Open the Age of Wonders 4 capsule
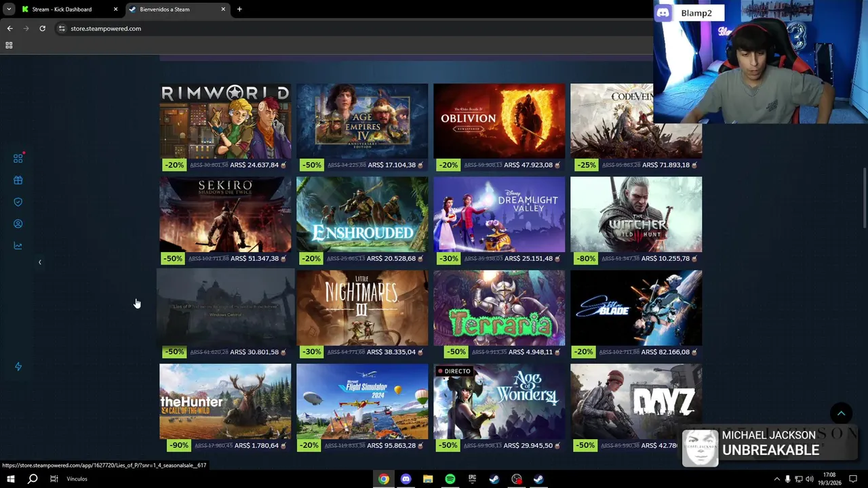Image resolution: width=868 pixels, height=488 pixels. (x=499, y=401)
